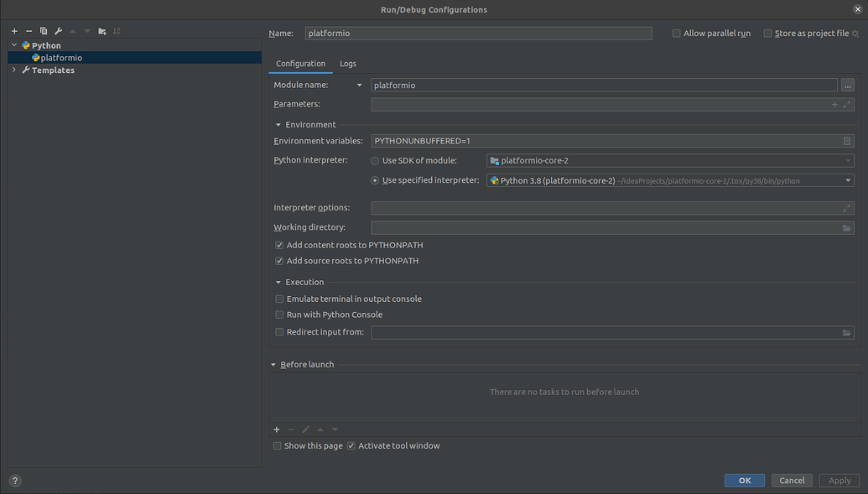Click the Parameters input field
This screenshot has height=494, width=868.
612,104
